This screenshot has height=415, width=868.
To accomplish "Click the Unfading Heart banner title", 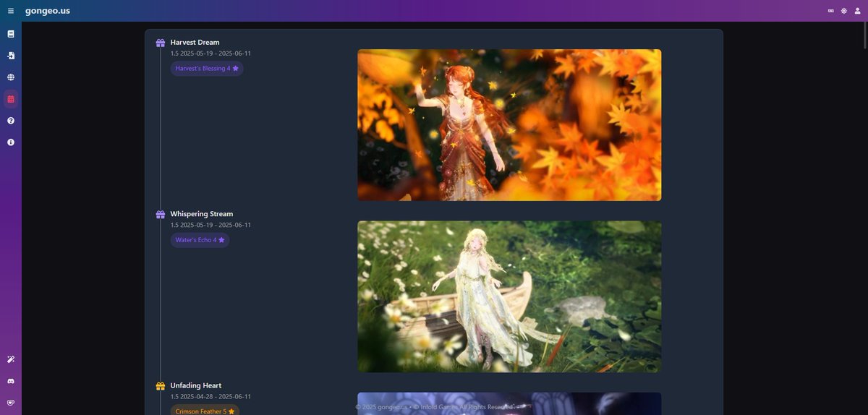I will click(x=196, y=385).
